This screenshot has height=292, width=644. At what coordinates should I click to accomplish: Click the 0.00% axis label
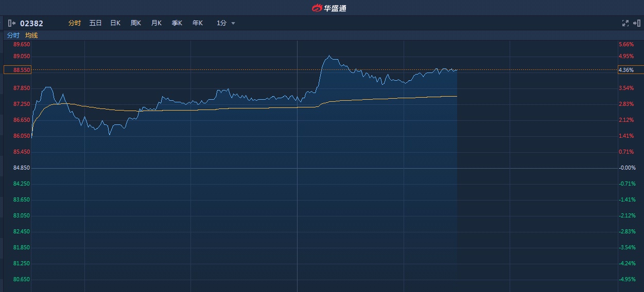627,168
